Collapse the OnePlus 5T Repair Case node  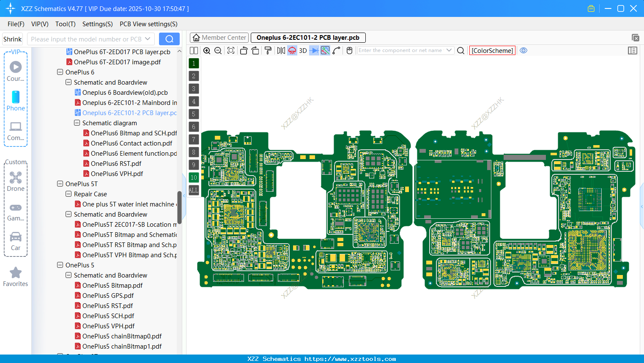pos(68,194)
